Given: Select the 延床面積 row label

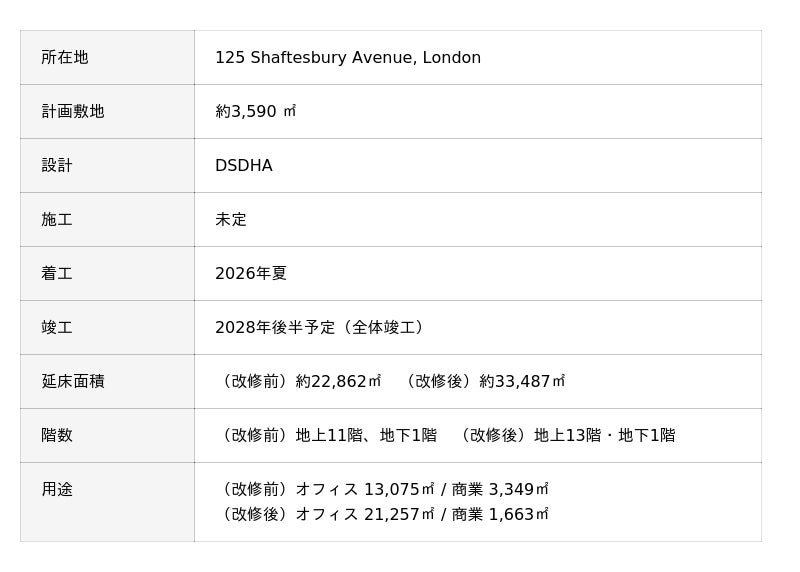Looking at the screenshot, I should tap(73, 382).
